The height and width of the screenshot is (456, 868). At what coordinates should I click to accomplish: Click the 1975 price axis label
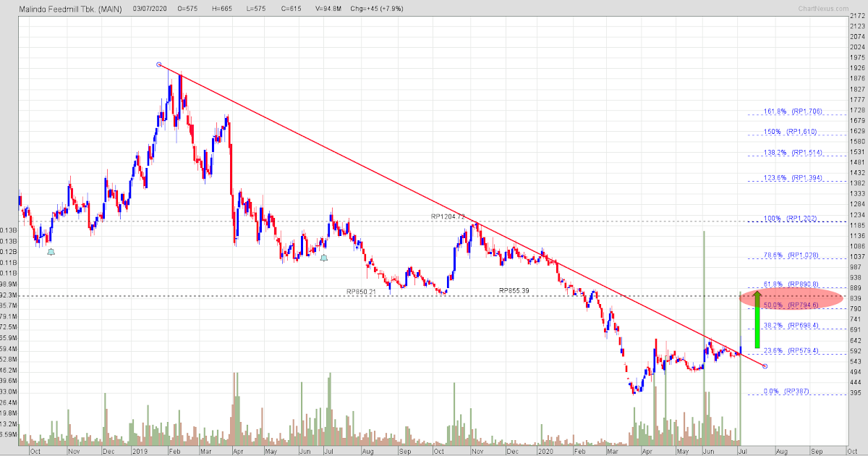pyautogui.click(x=859, y=57)
